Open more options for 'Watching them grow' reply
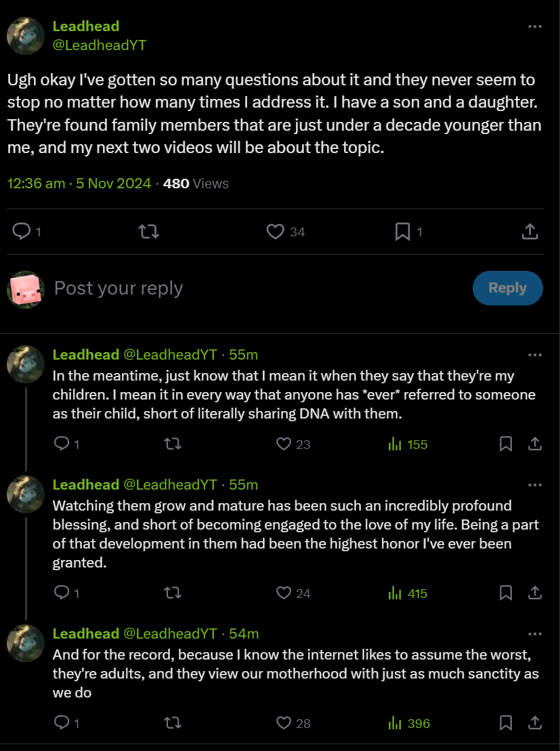This screenshot has height=751, width=560. click(x=535, y=485)
